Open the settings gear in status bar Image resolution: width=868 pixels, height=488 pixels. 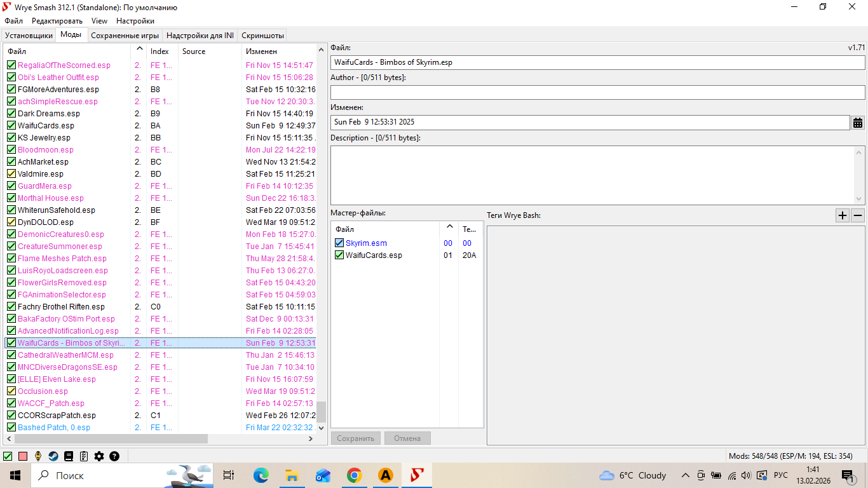coord(99,456)
